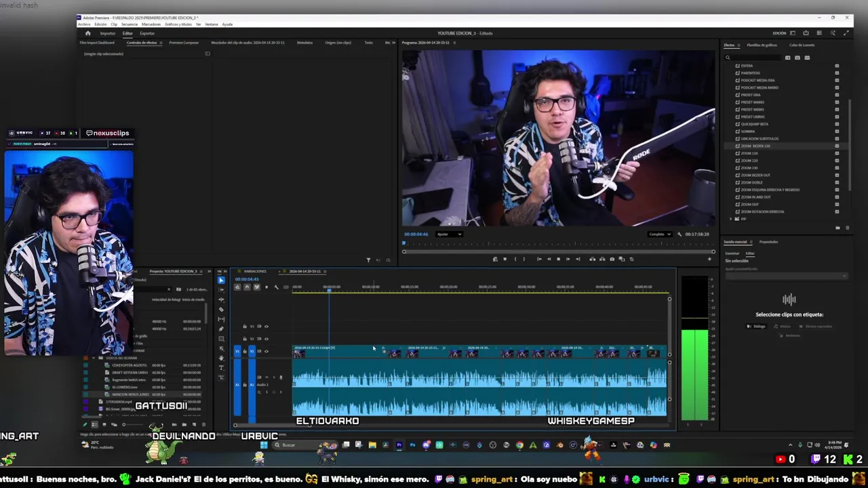The width and height of the screenshot is (868, 488).
Task: Open the Premiere Composer panel tab
Action: point(184,43)
